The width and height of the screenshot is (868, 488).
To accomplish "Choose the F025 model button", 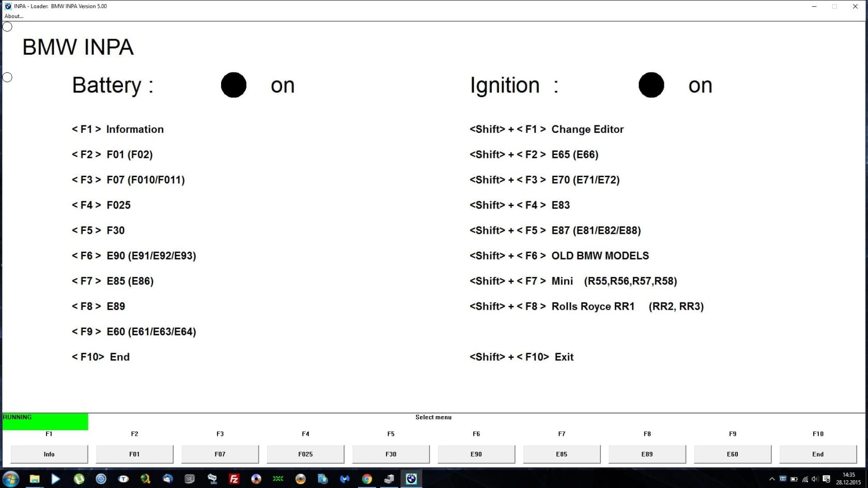I will tap(305, 454).
